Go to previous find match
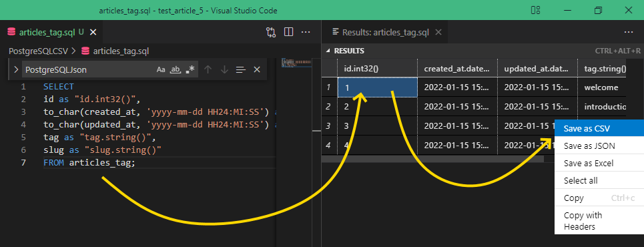The width and height of the screenshot is (644, 247). [x=208, y=70]
